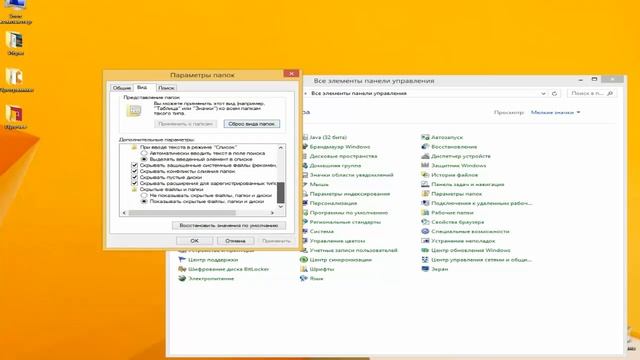Screen dimensions: 640x360
Task: Open Язык item
Action: tap(312, 278)
